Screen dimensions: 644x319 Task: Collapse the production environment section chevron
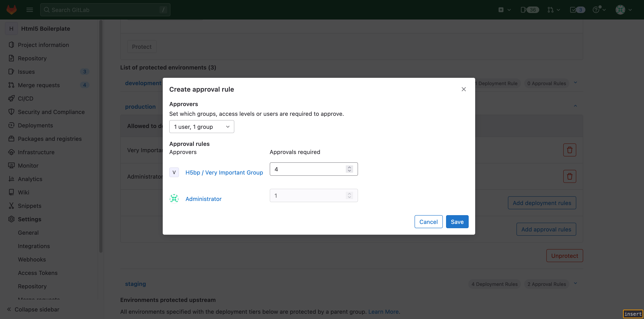click(575, 106)
